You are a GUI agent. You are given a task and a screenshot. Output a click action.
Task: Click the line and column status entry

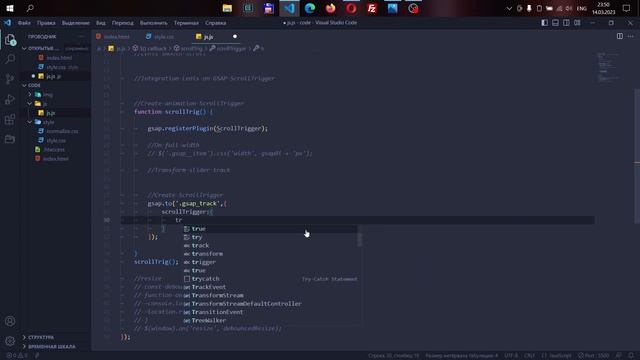393,356
